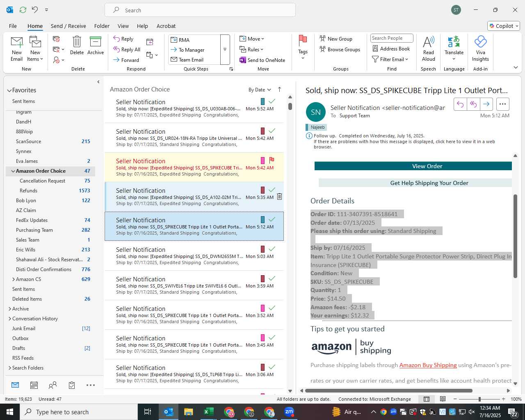Click the Undo icon in title bar

tap(35, 9)
